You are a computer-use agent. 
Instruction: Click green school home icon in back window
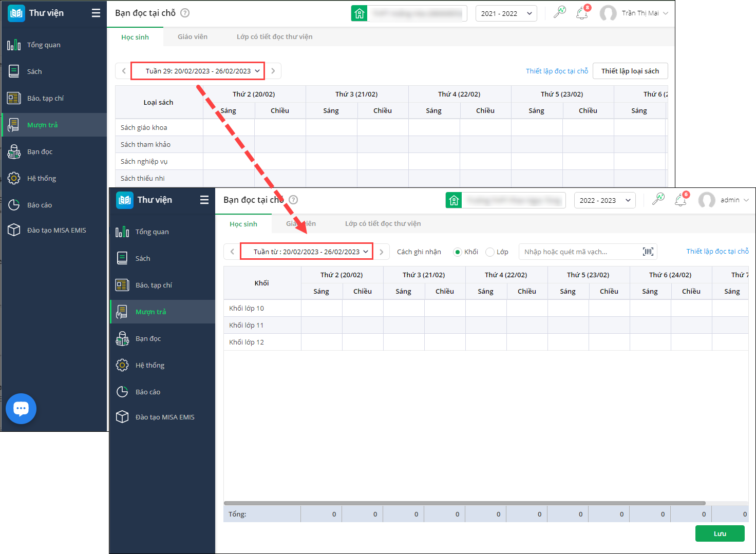[x=360, y=13]
